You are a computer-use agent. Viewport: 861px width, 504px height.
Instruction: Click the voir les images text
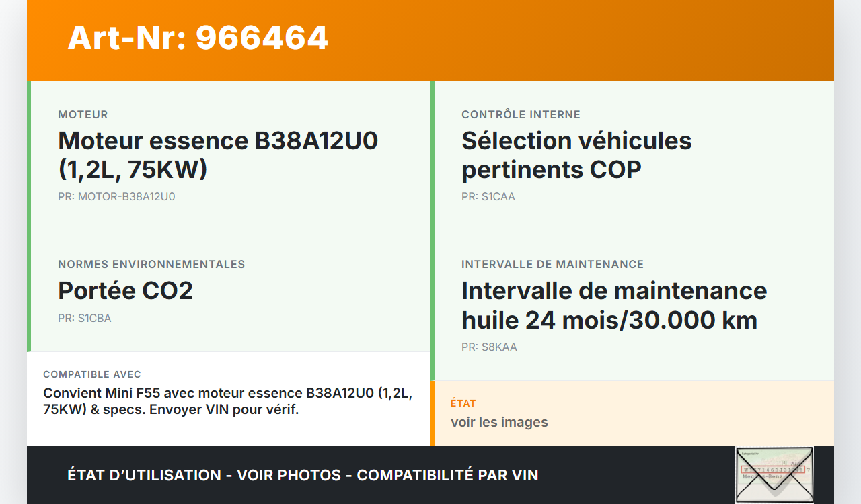pos(499,422)
